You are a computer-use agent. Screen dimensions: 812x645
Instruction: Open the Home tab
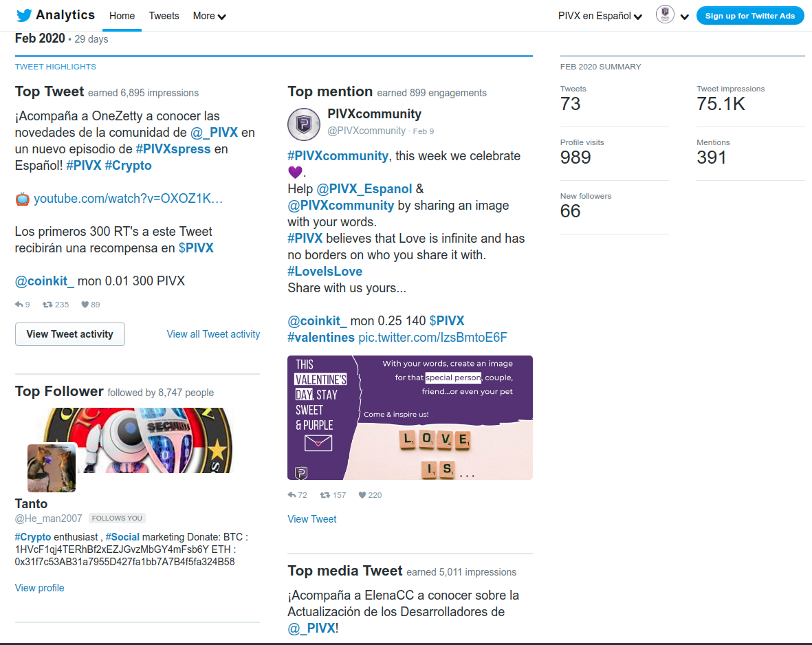(x=122, y=16)
